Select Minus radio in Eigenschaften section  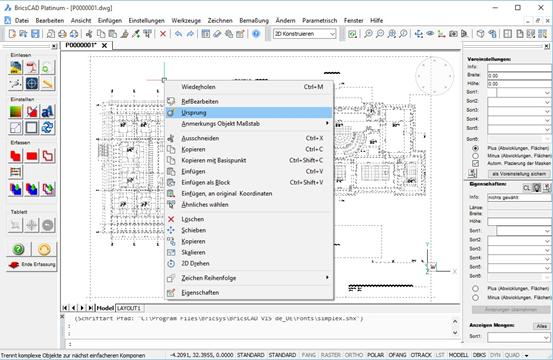pos(475,298)
